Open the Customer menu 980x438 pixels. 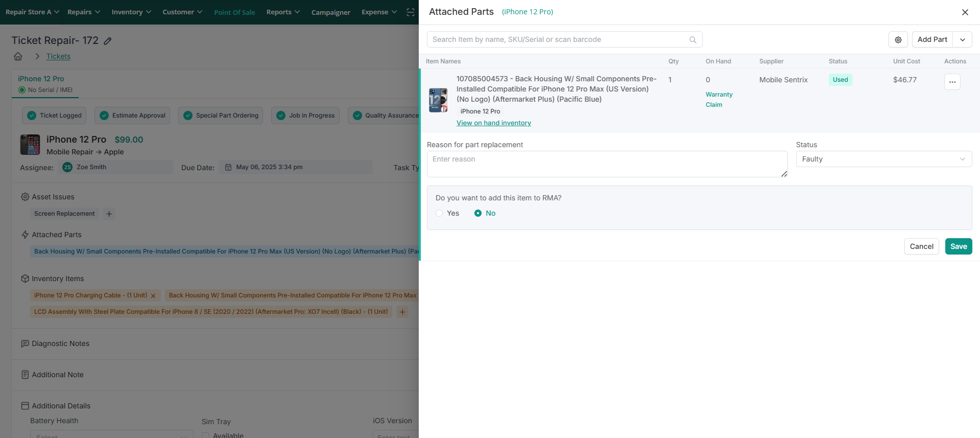tap(182, 12)
